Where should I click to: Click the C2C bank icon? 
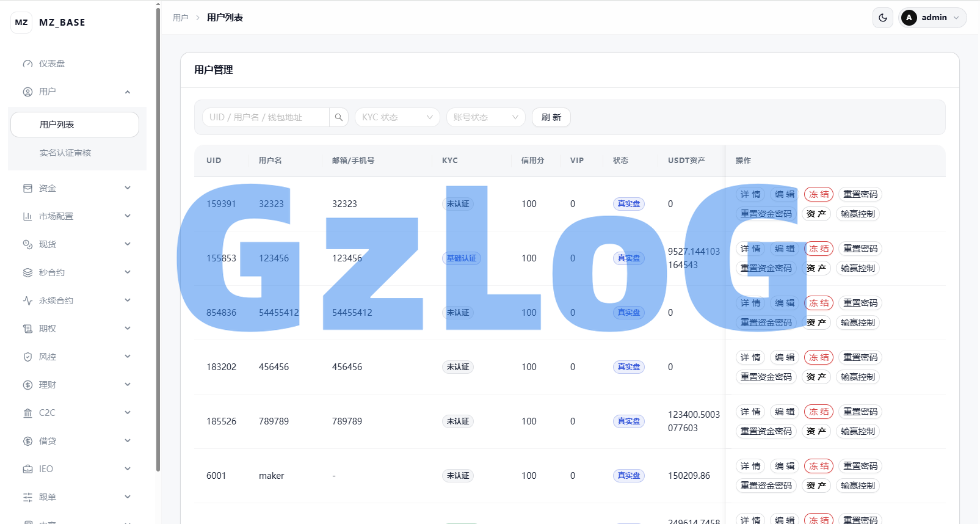point(27,413)
